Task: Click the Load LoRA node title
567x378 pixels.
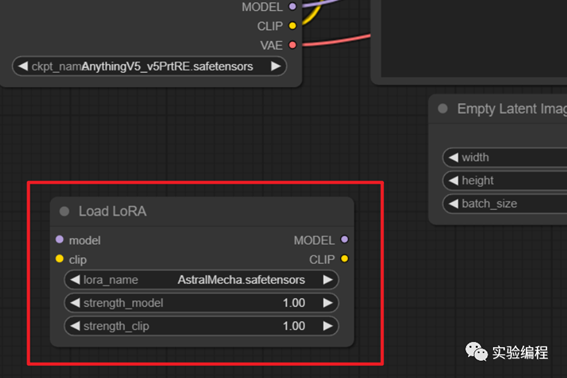Action: coord(112,211)
